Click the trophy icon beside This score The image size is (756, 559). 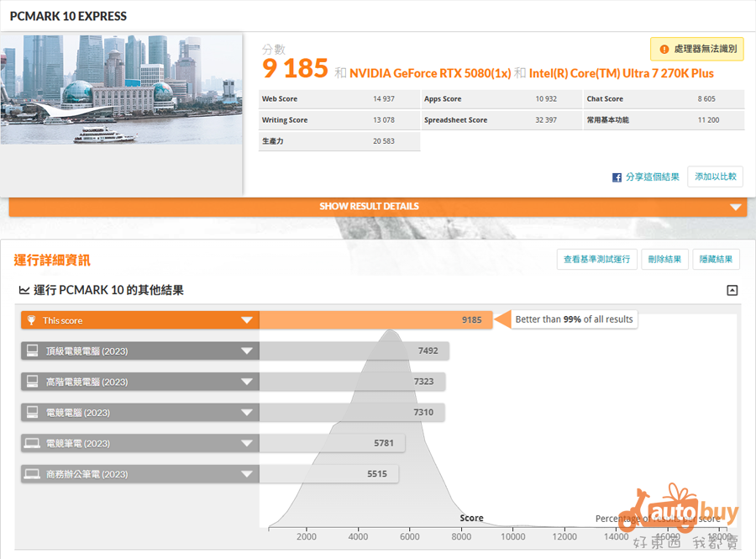pyautogui.click(x=32, y=320)
